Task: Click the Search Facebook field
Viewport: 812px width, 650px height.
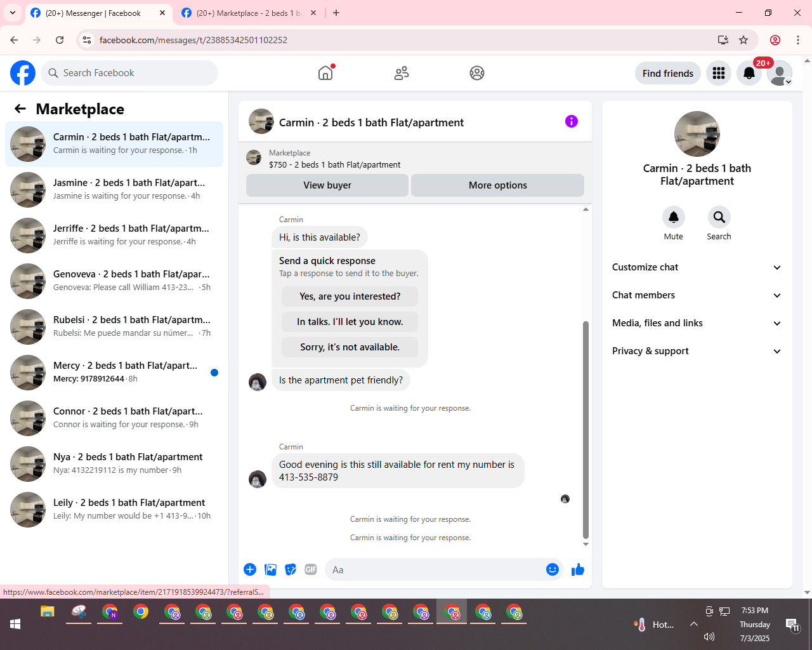Action: [x=129, y=73]
